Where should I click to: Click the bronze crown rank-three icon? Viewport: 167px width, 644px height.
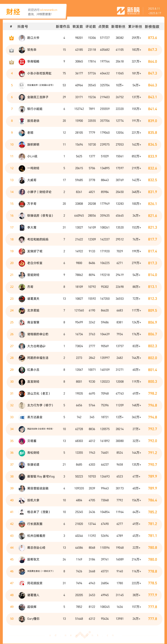click(11, 62)
